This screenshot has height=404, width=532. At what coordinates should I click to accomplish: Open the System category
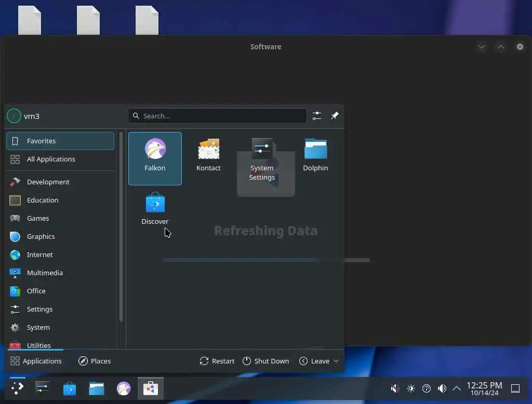60,327
